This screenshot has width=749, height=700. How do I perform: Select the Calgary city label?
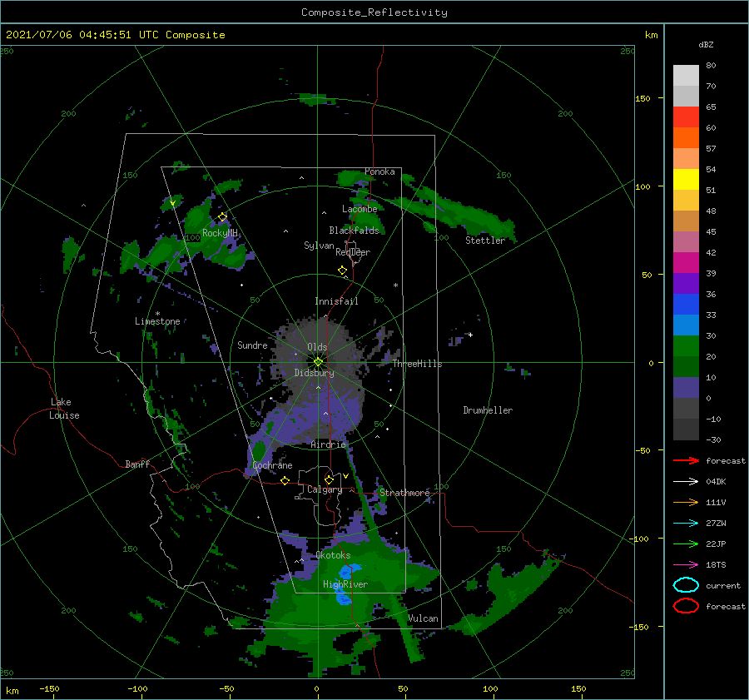point(325,489)
